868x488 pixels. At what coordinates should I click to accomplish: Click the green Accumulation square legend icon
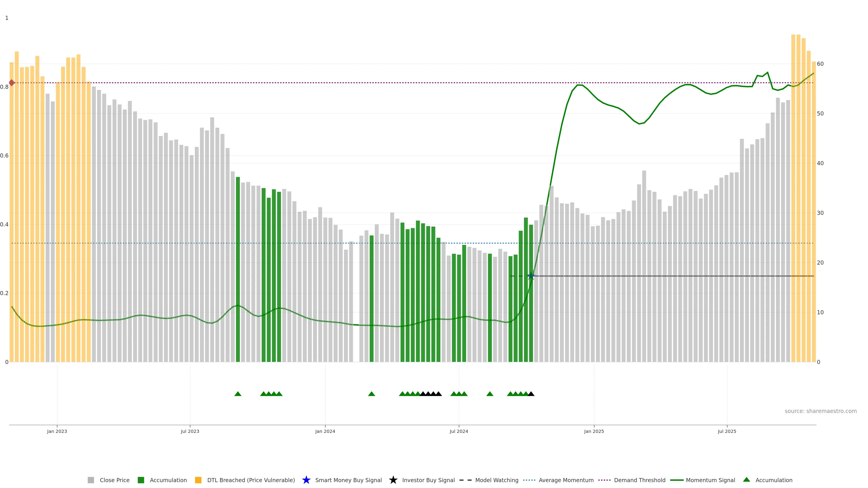141,480
